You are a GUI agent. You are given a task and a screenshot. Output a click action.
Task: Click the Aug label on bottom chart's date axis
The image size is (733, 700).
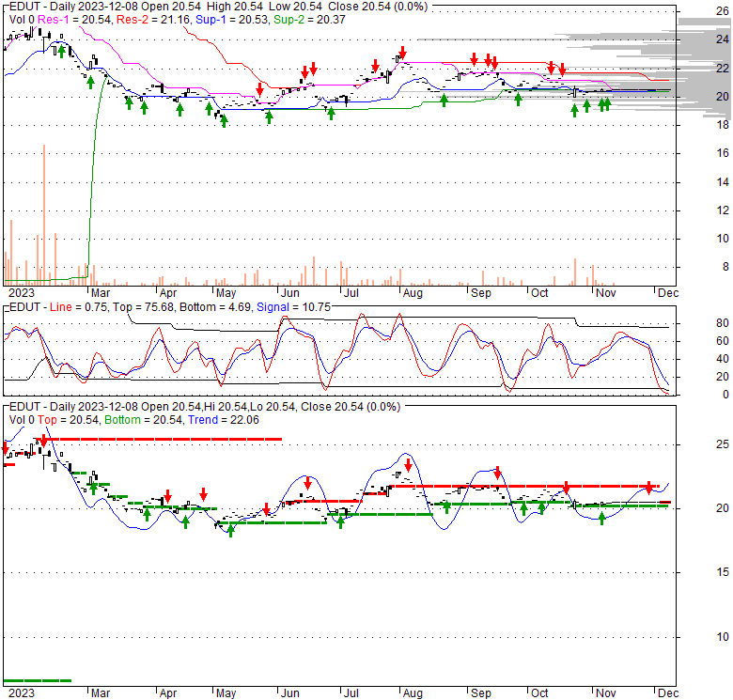tap(413, 693)
